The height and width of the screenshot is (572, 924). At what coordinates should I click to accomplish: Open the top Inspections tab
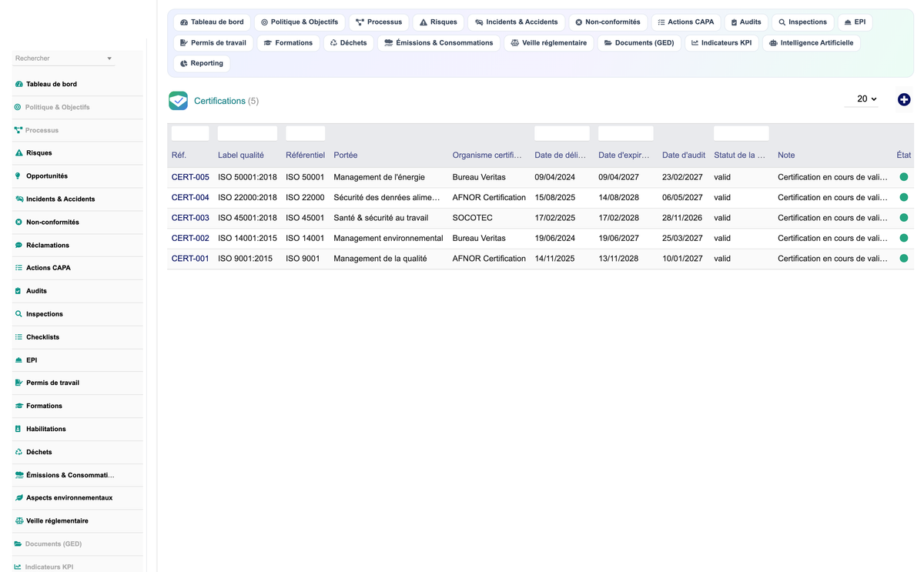(802, 22)
